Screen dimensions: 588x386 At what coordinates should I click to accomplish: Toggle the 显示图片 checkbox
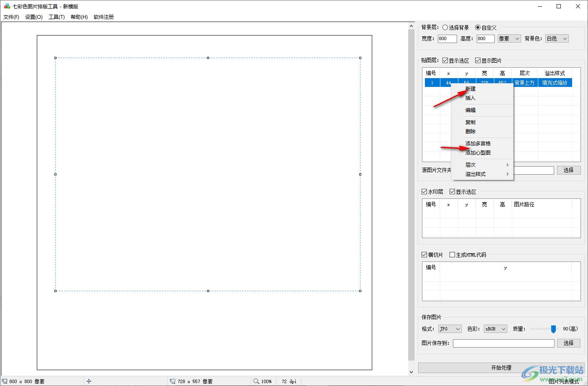pyautogui.click(x=478, y=61)
